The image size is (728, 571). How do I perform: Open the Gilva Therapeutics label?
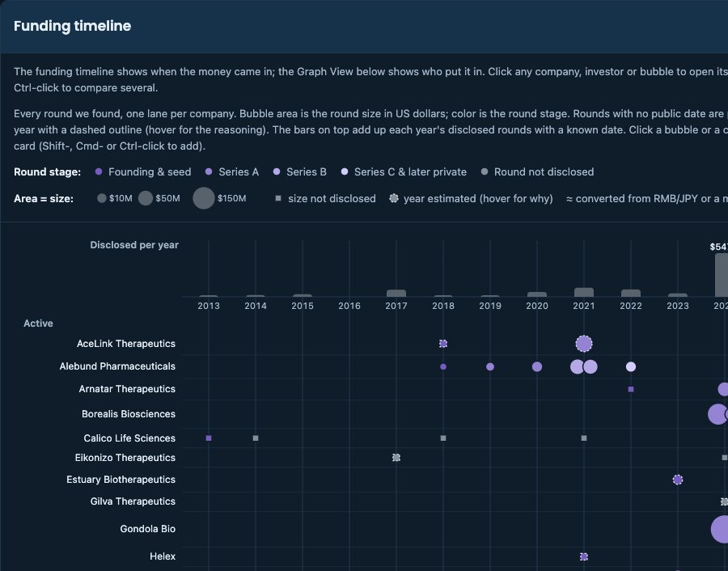pos(133,501)
